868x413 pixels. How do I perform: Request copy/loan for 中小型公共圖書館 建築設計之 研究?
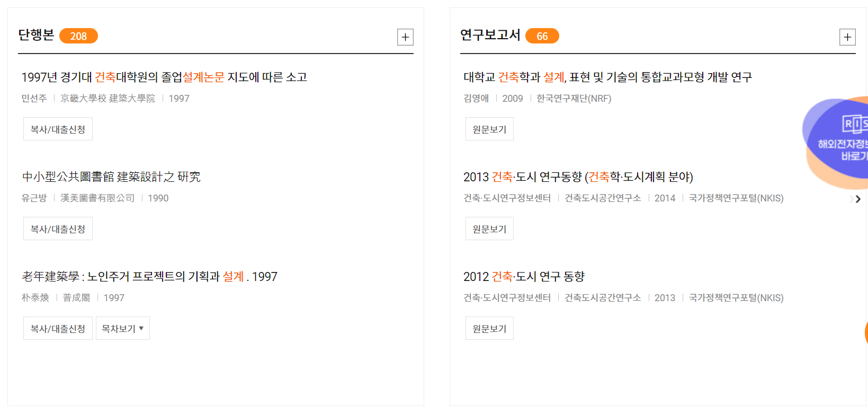click(x=58, y=228)
